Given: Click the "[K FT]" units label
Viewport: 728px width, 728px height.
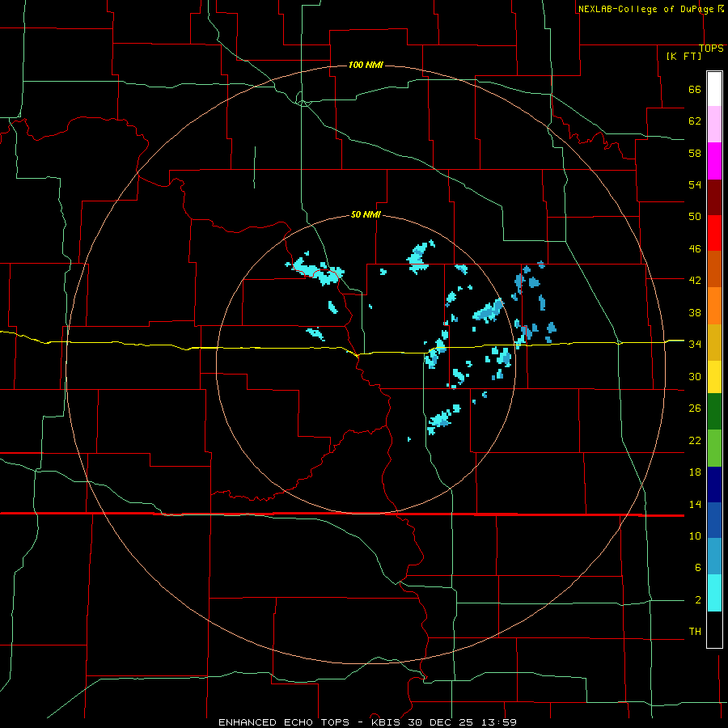Looking at the screenshot, I should coord(684,56).
